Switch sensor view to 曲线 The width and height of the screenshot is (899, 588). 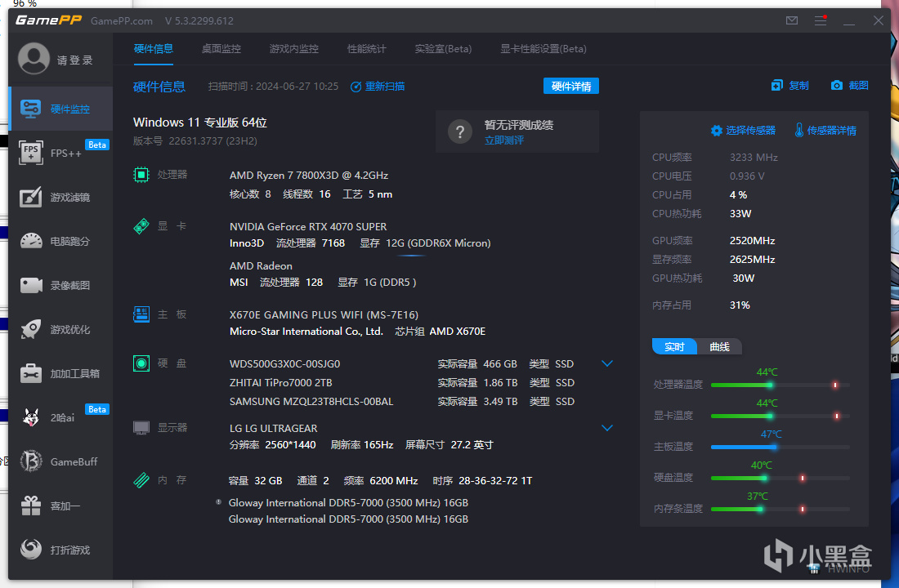[x=719, y=347]
